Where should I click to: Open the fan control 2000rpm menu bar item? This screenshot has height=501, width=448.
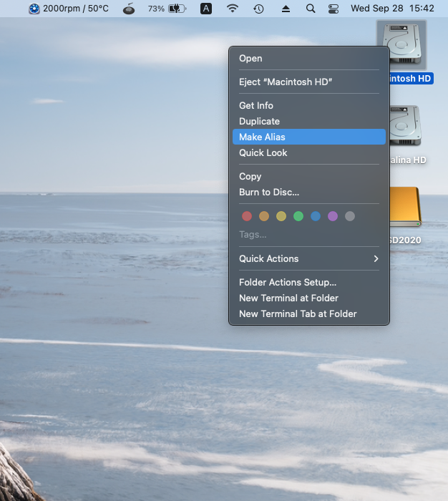(69, 9)
